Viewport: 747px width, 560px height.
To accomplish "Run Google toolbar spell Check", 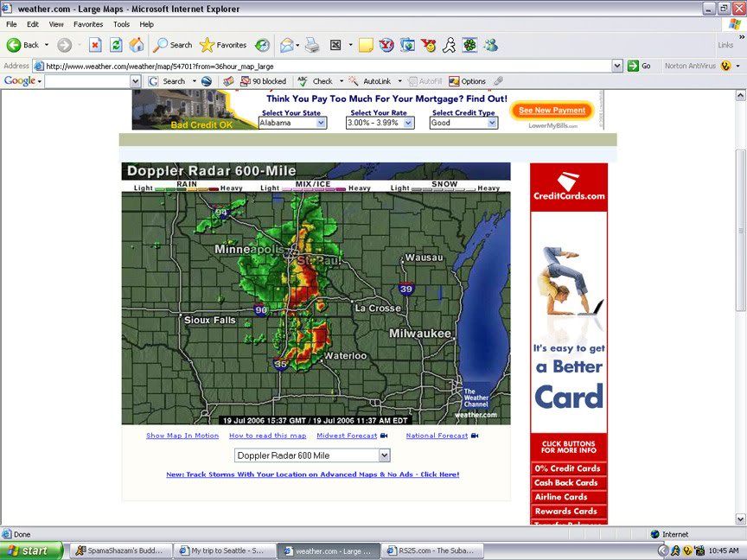I will [316, 81].
